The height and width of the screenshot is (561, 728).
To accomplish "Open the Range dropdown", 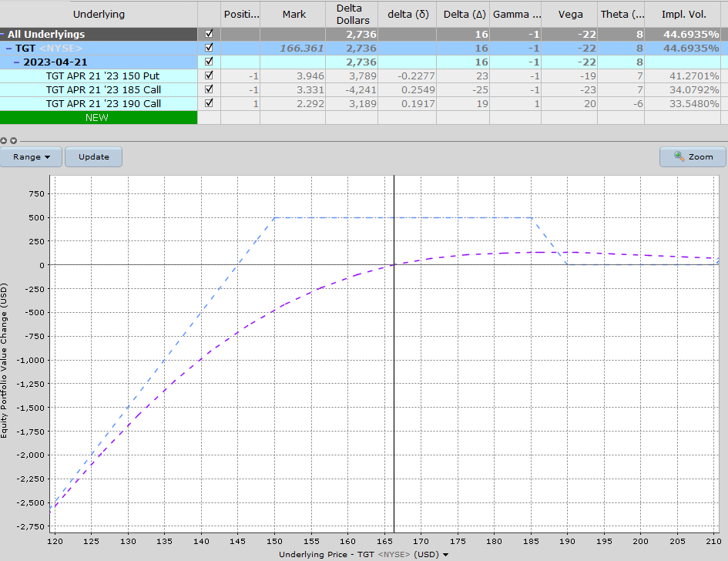I will (x=32, y=156).
